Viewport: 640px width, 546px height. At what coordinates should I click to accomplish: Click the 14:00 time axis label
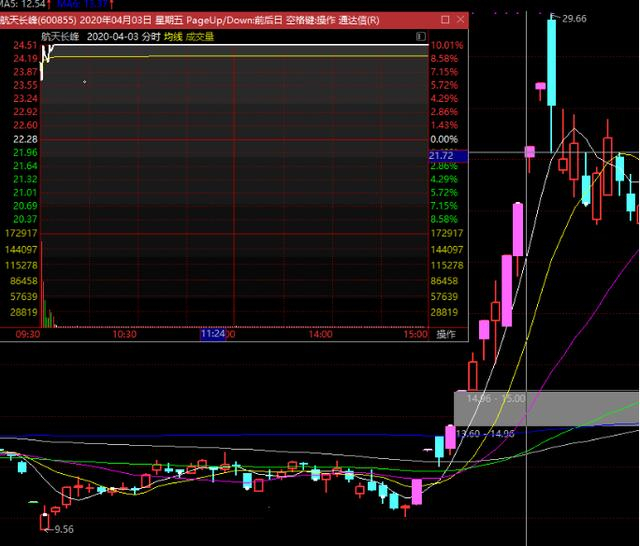(x=320, y=334)
